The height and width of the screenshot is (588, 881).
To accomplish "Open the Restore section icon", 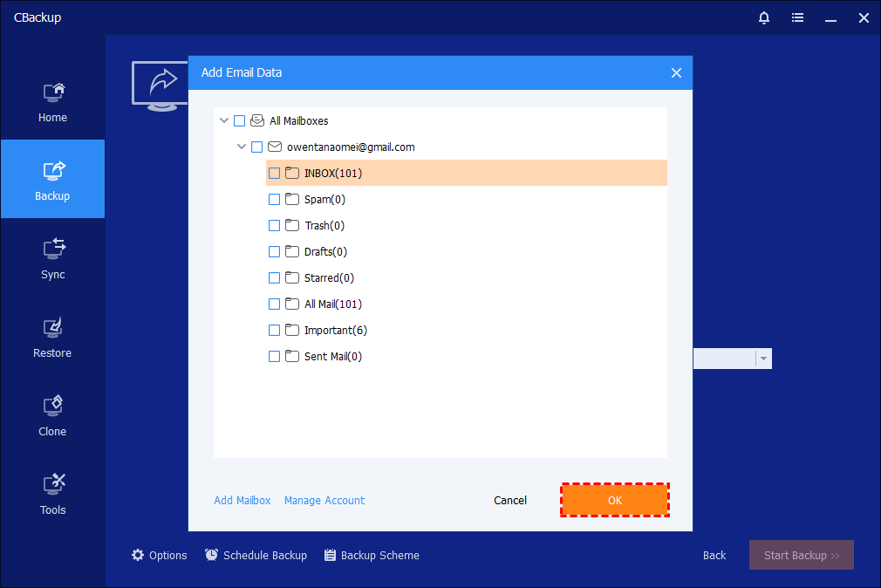I will [53, 327].
